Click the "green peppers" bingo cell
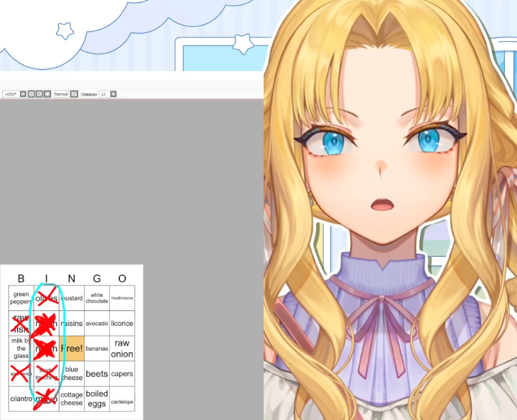This screenshot has height=420, width=517. (21, 298)
